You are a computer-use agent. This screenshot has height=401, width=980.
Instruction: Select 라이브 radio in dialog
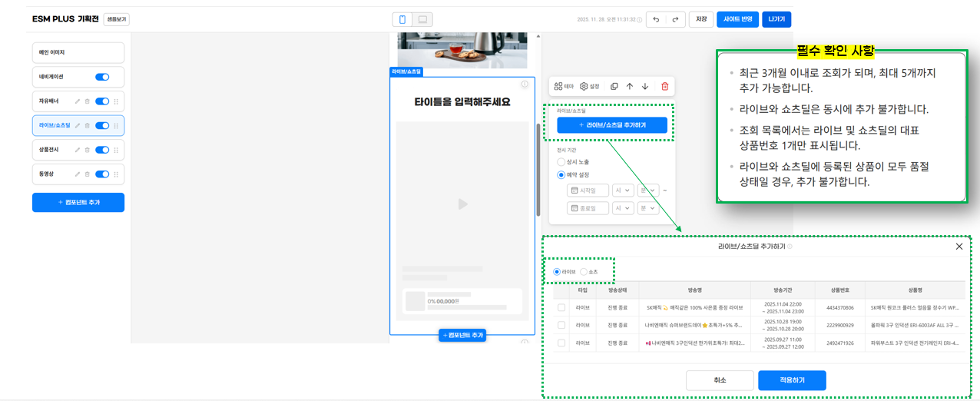coord(557,272)
